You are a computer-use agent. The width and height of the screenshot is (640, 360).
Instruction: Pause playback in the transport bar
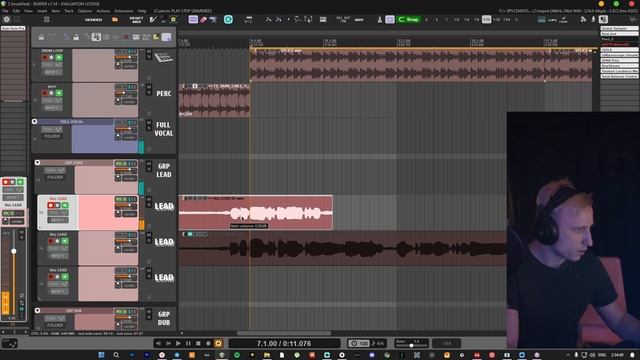(188, 344)
